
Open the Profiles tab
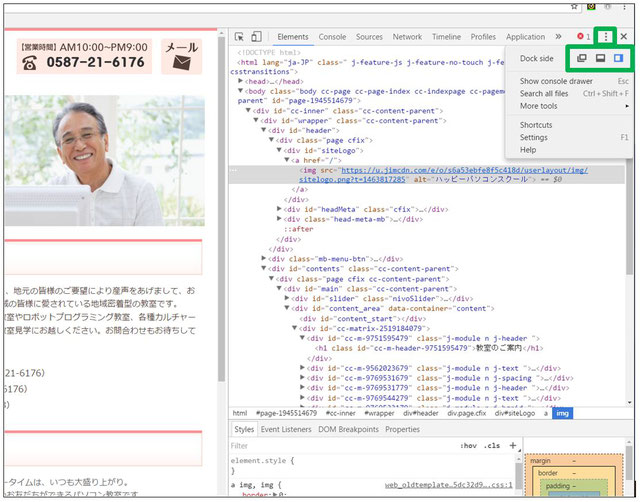tap(483, 37)
